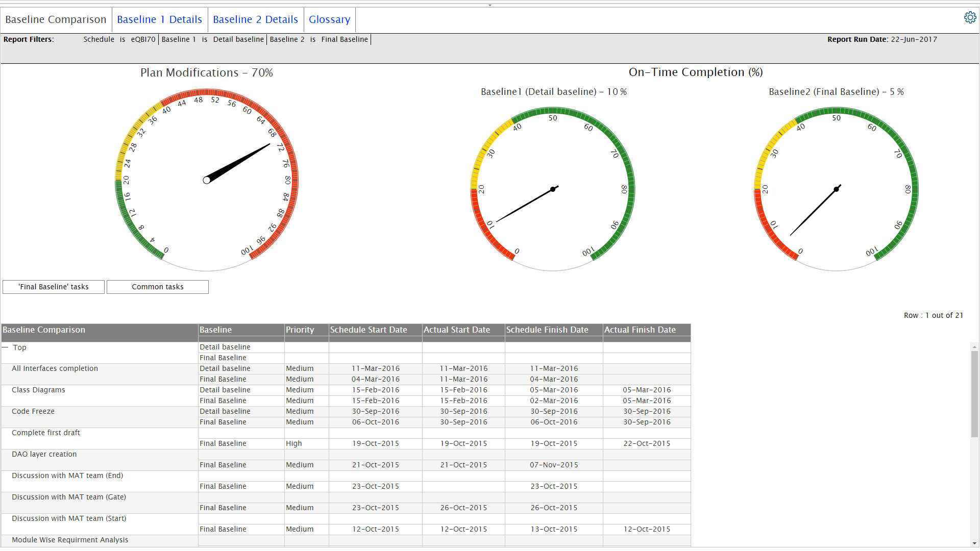Image resolution: width=980 pixels, height=551 pixels.
Task: Open the Baseline 1 Details tab
Action: [159, 19]
